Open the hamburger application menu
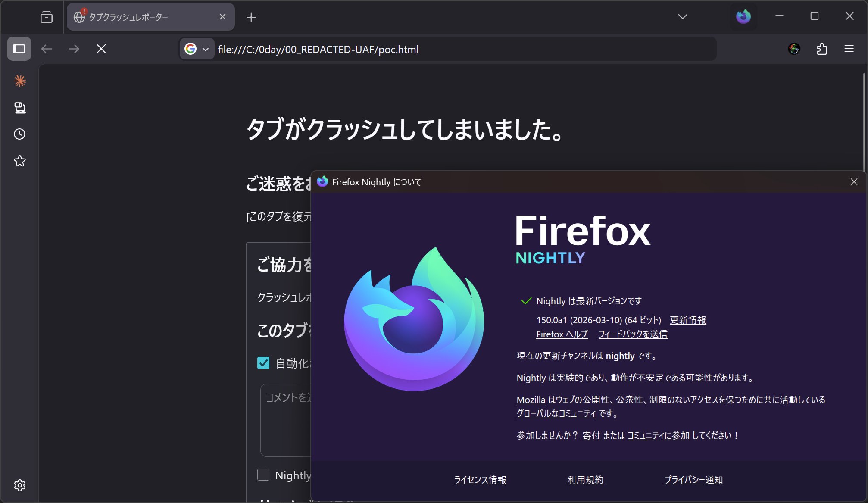Screen dimensions: 868x503 pyautogui.click(x=849, y=48)
